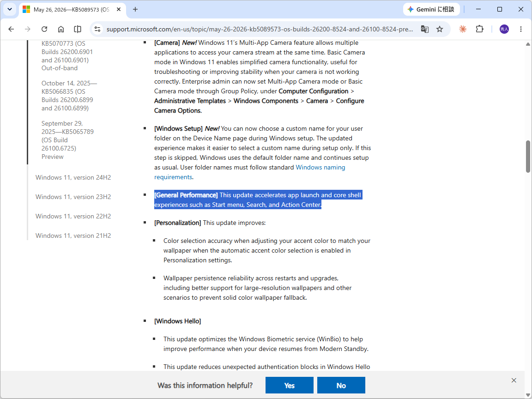532x399 pixels.
Task: Open KB5070773 Out-of-band sidebar link
Action: point(67,55)
